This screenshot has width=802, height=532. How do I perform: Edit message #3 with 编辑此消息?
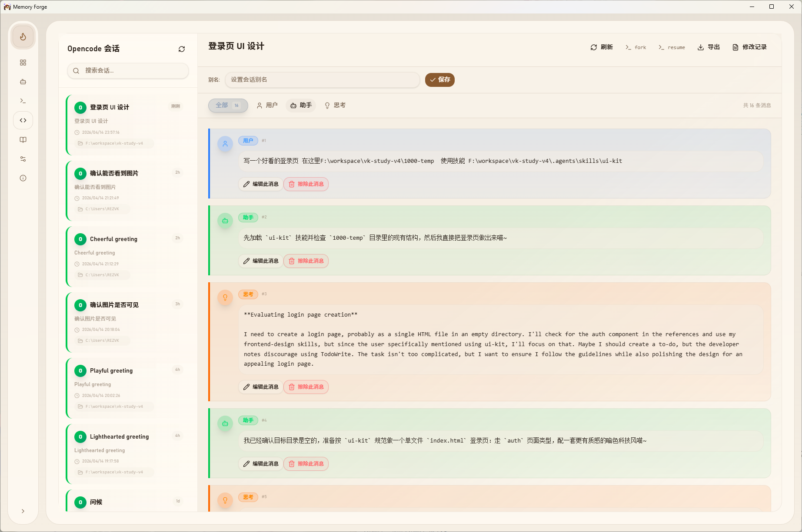point(261,387)
